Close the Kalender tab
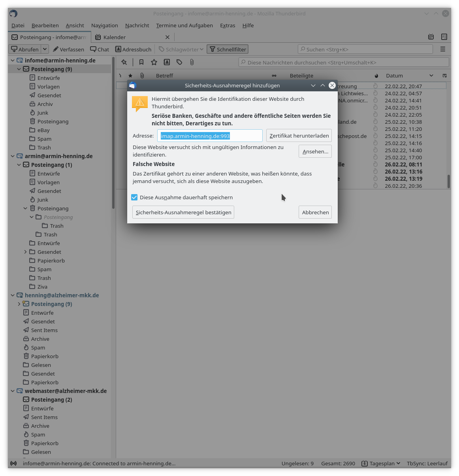 point(167,37)
